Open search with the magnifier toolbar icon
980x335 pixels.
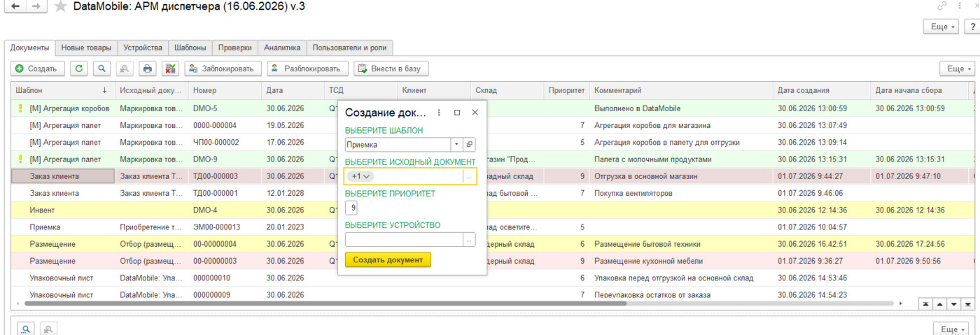coord(102,69)
